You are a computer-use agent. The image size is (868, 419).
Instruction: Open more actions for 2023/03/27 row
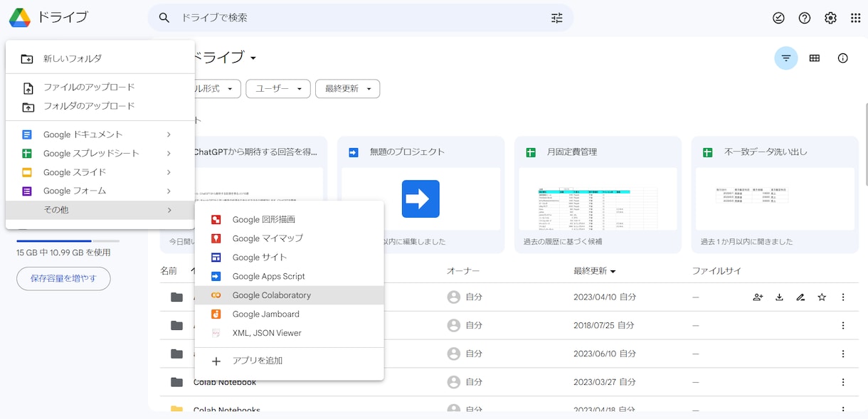click(x=843, y=382)
